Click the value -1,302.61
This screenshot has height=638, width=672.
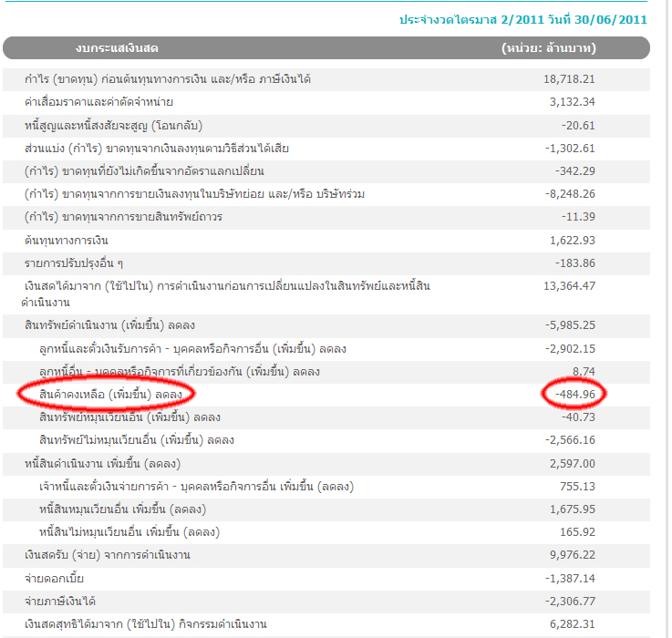570,149
